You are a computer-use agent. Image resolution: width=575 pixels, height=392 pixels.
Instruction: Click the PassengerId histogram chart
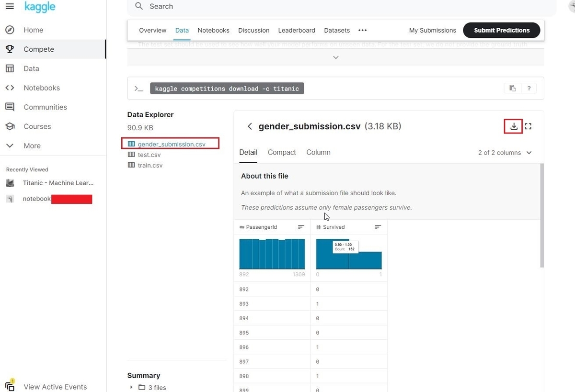click(272, 254)
